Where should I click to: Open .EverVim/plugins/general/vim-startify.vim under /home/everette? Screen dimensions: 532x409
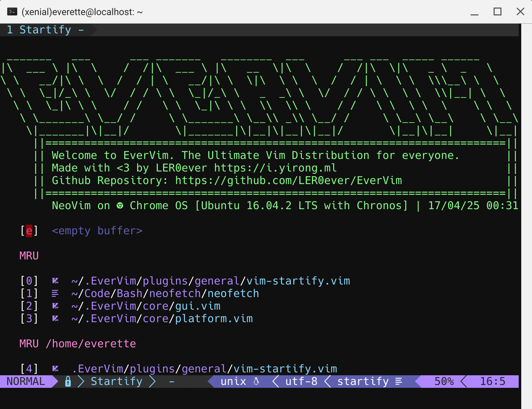[204, 369]
